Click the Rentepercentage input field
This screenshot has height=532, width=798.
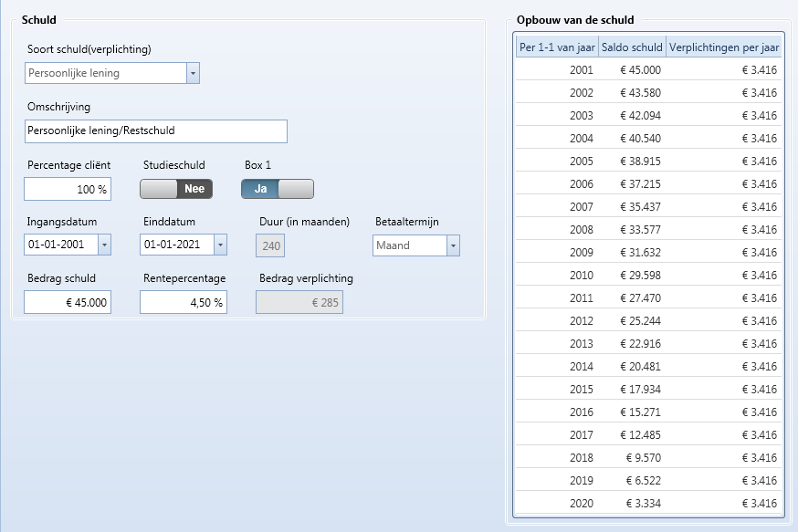tap(184, 303)
